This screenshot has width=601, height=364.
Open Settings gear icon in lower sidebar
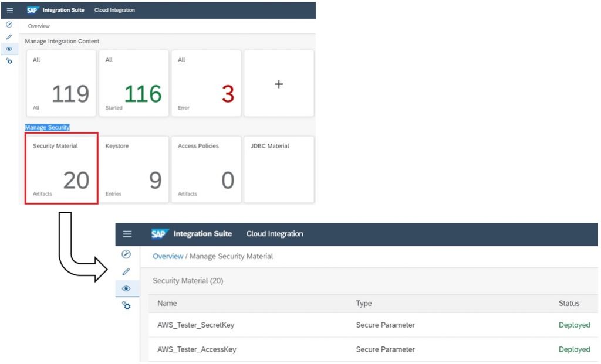126,305
